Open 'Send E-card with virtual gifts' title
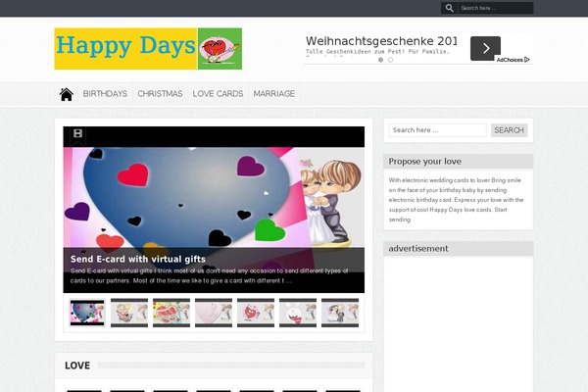 coord(138,259)
